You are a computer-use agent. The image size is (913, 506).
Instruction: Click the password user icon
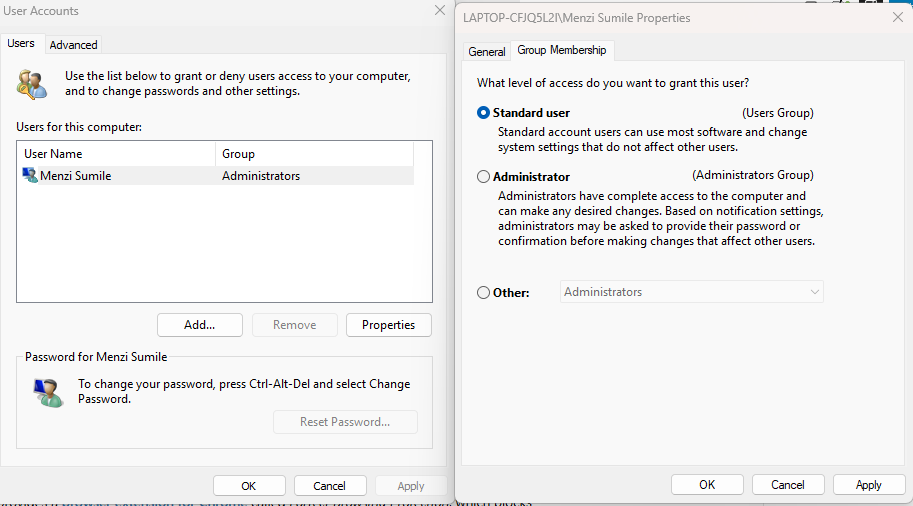[x=46, y=391]
